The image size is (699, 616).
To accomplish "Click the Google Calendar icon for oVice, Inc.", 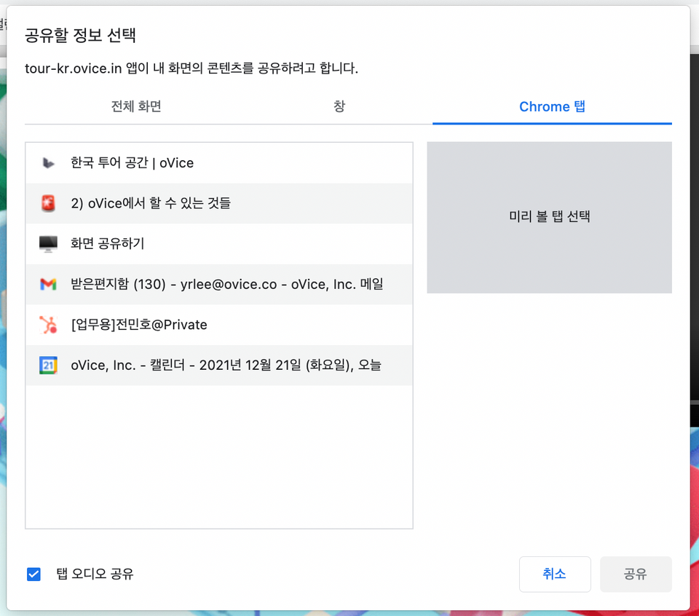I will pos(48,365).
